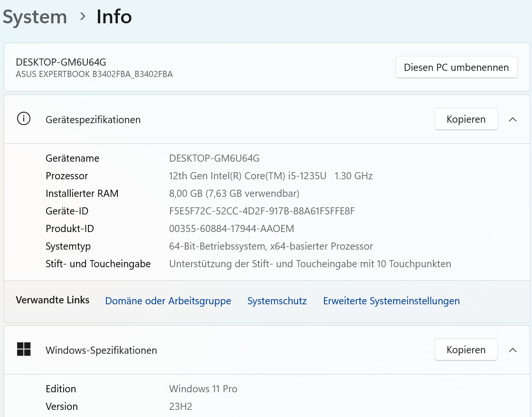532x417 pixels.
Task: Select the Geräte-ID value F5E5F72C-52CC-4D2F-917B-88A61F5FFE8F
Action: tap(262, 211)
